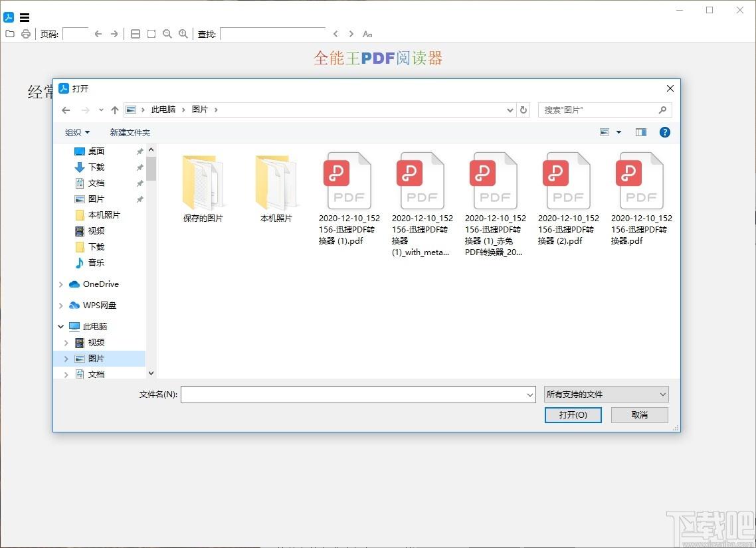Click the find text input field

tap(273, 34)
